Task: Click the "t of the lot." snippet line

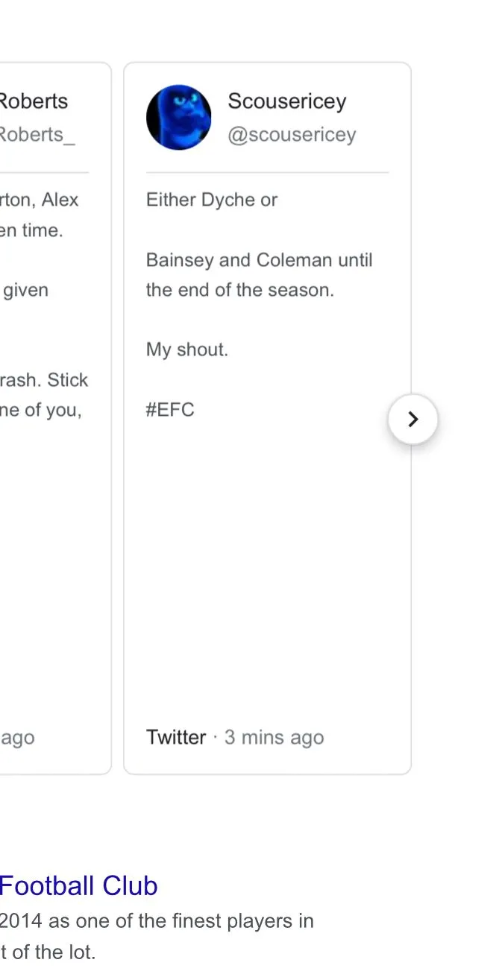Action: pyautogui.click(x=48, y=952)
